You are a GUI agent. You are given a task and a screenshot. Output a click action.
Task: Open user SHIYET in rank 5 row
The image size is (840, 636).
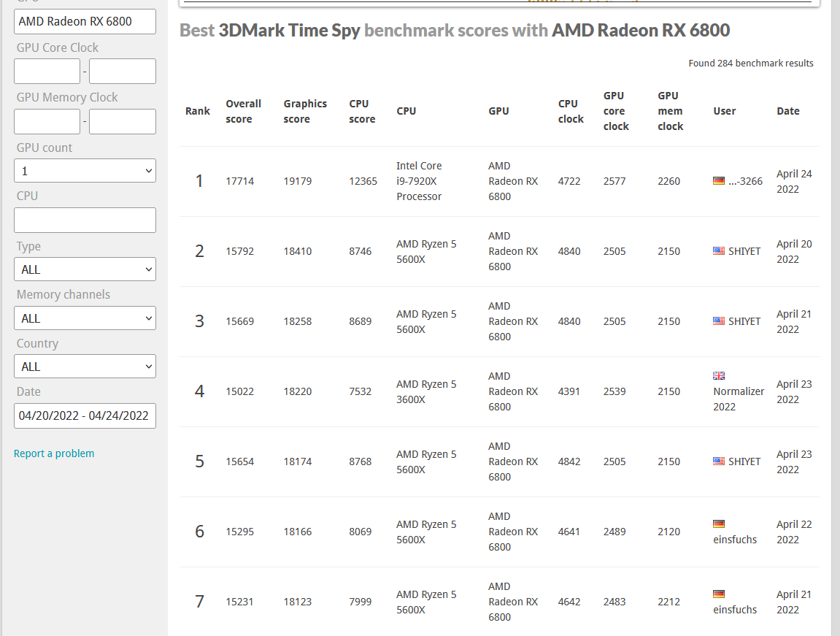tap(744, 461)
